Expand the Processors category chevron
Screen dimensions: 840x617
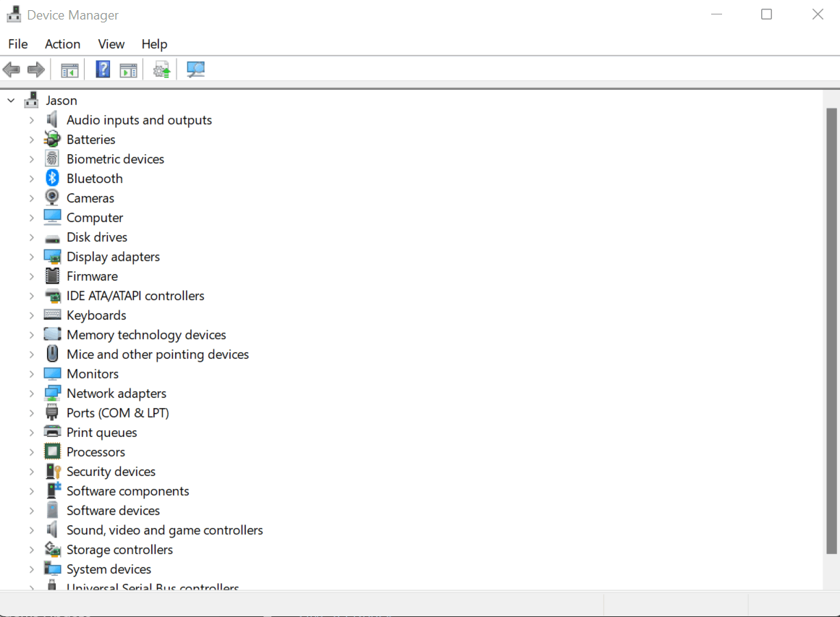point(32,452)
